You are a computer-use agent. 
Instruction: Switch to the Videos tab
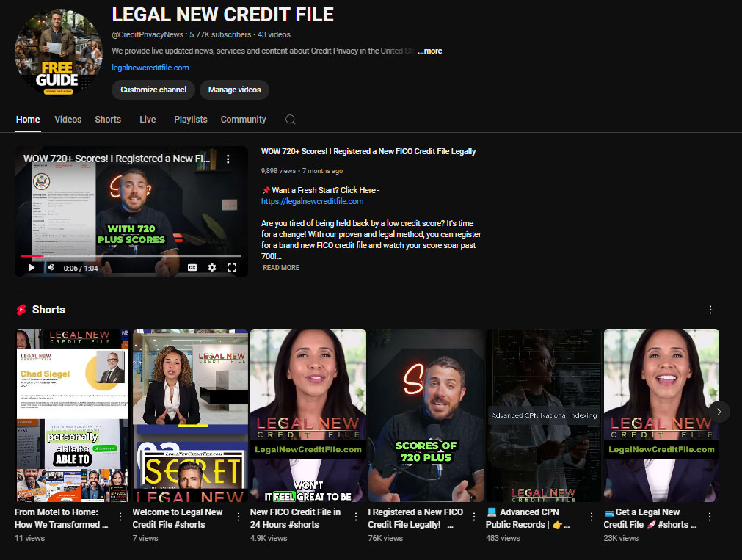tap(68, 120)
